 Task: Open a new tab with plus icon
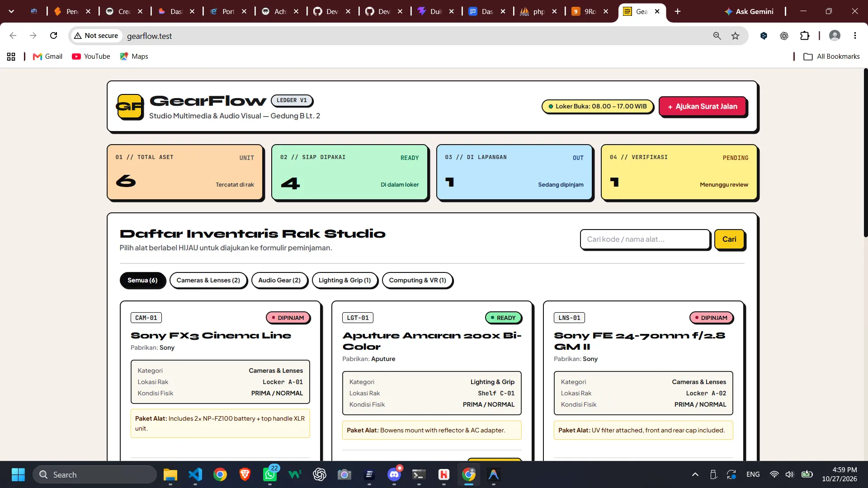(678, 11)
